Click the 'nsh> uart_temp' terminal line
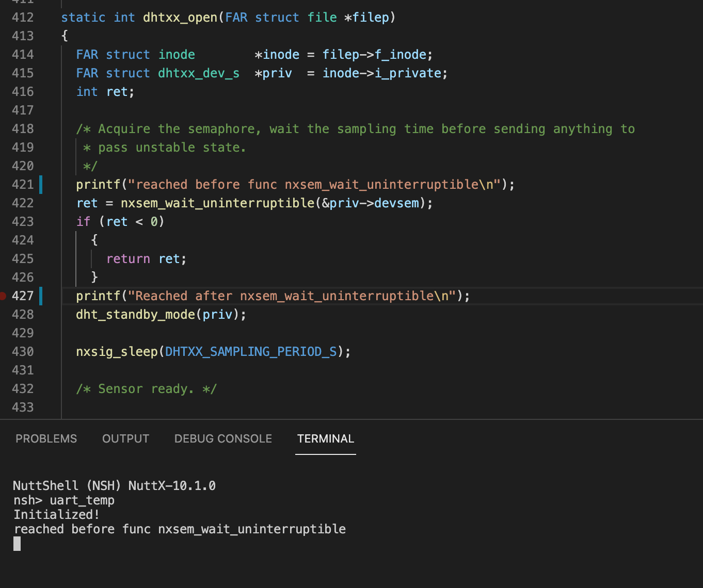703x588 pixels. [x=64, y=500]
